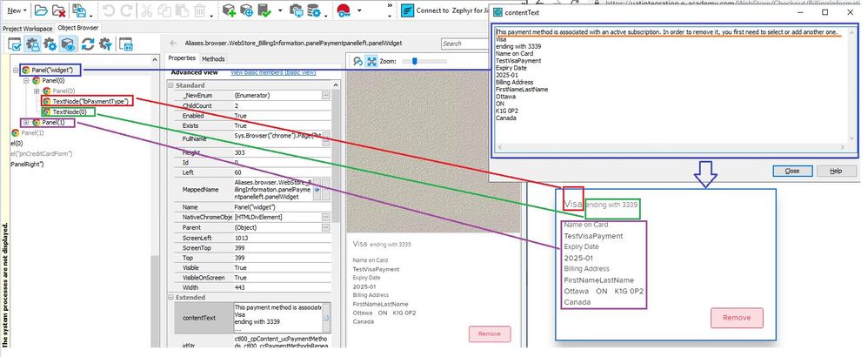868x357 pixels.
Task: Collapse the Panel("widget") tree node
Action: pyautogui.click(x=16, y=69)
